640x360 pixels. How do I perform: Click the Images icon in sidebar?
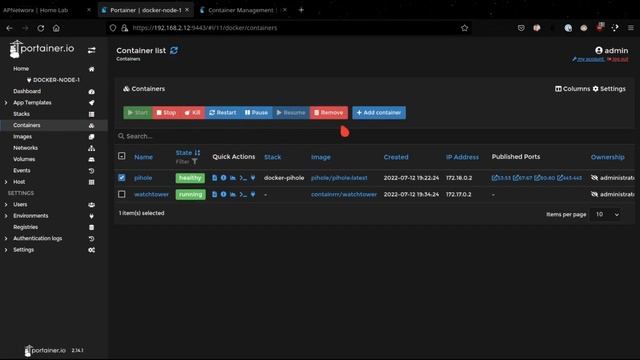pyautogui.click(x=91, y=137)
